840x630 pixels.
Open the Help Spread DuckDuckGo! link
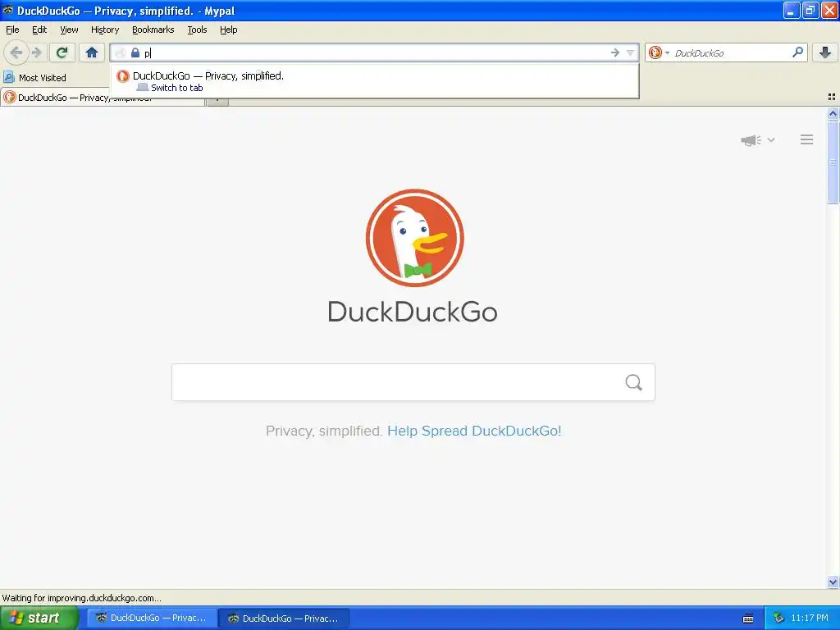click(x=474, y=431)
